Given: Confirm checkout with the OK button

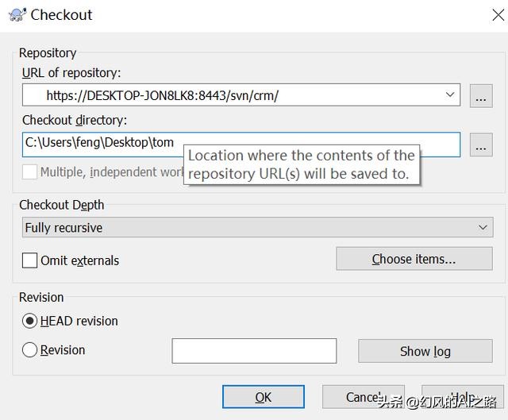Looking at the screenshot, I should click(x=263, y=397).
